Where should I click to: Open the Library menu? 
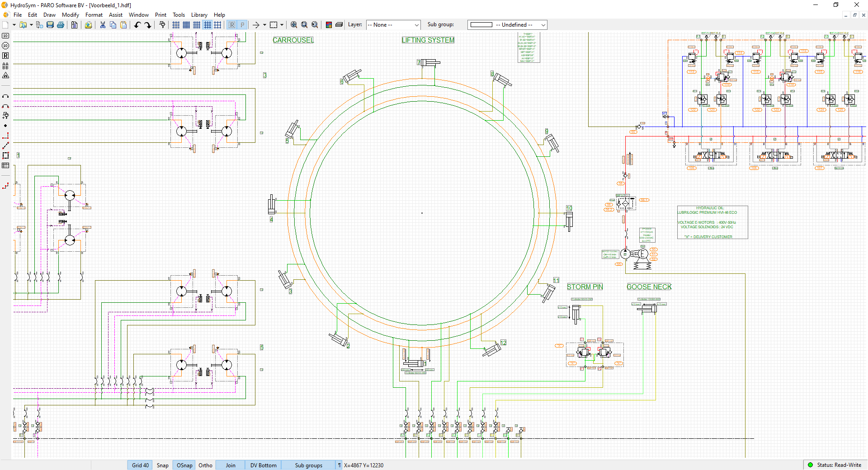[x=199, y=15]
